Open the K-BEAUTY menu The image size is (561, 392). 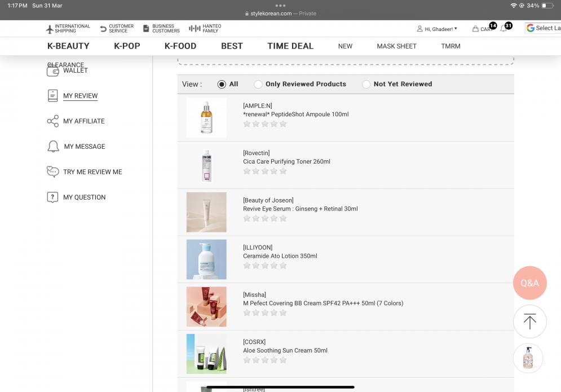pyautogui.click(x=68, y=46)
